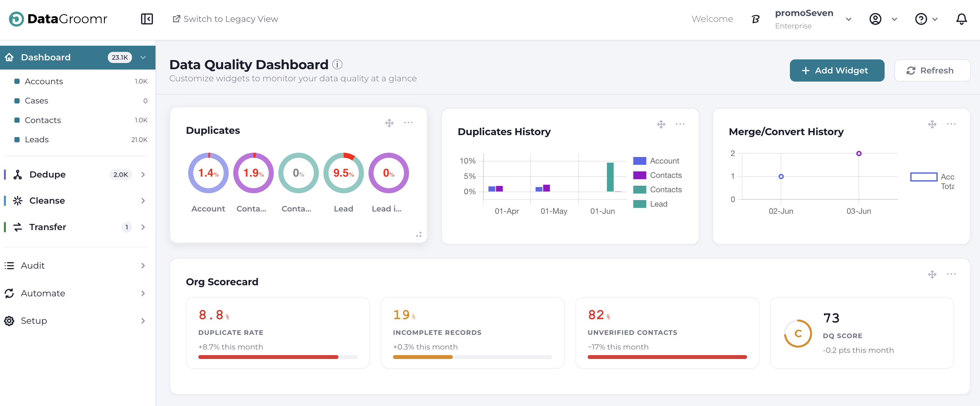Open Merge/Convert History widget more options
This screenshot has width=980, height=406.
point(951,124)
